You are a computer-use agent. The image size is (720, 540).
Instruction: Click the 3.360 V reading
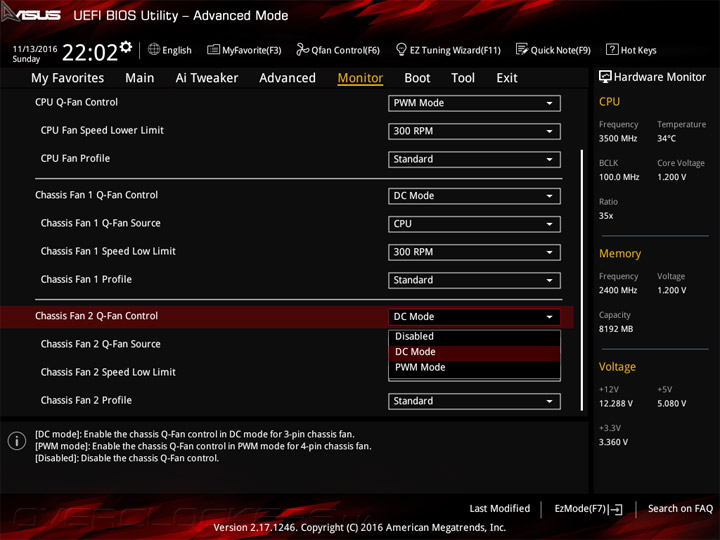[613, 443]
